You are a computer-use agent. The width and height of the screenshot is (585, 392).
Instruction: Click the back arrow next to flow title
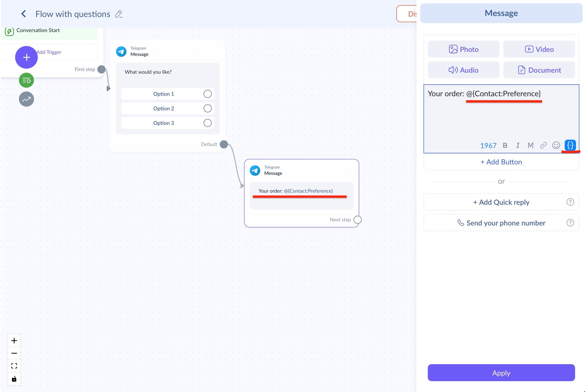click(x=24, y=14)
